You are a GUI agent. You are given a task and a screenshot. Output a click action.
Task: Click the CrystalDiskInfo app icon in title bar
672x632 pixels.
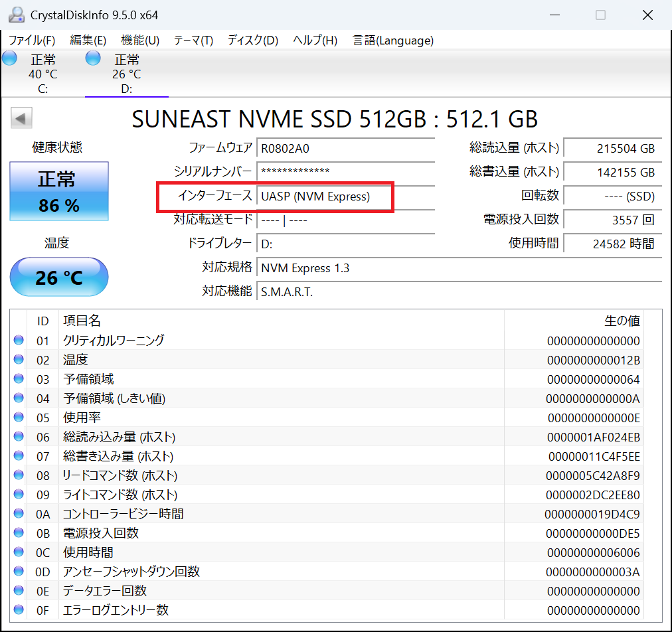click(17, 15)
